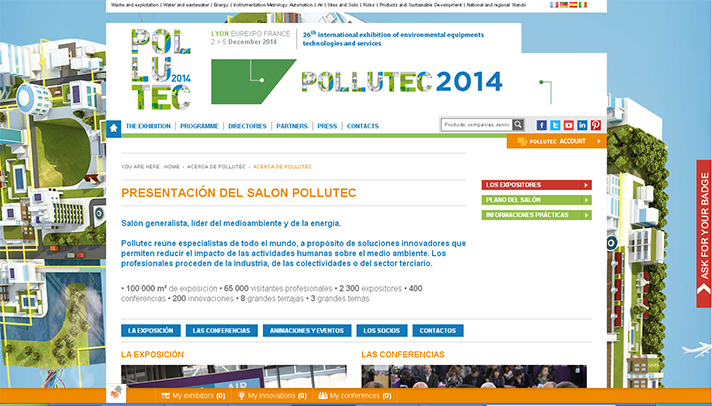The height and width of the screenshot is (406, 712).
Task: Open Sites and Soils top link
Action: [342, 5]
